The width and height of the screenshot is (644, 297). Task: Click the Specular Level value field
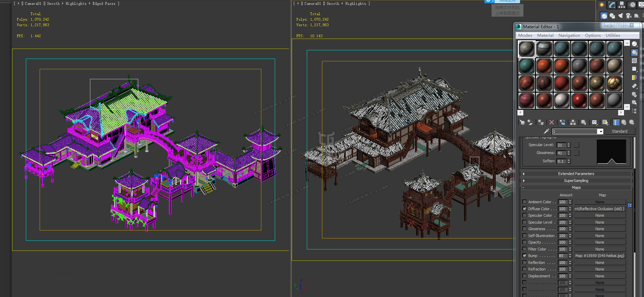tap(562, 145)
